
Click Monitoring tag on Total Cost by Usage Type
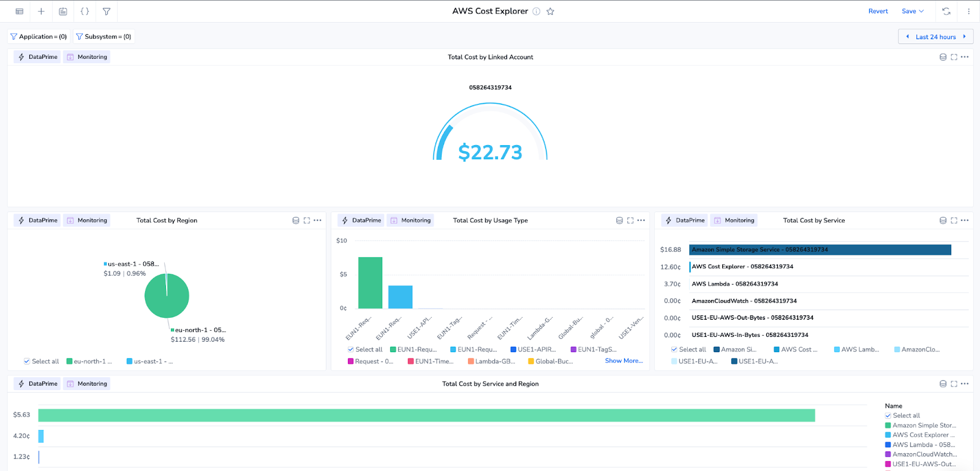(410, 220)
